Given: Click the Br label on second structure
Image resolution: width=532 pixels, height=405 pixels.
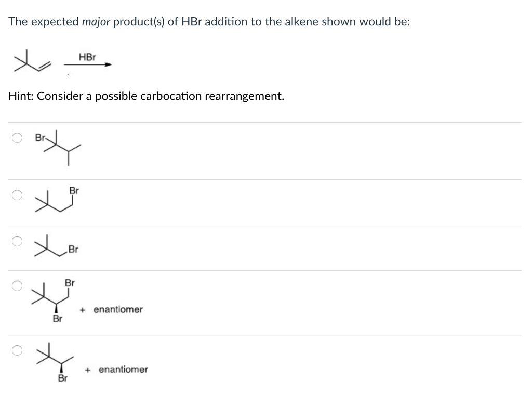Looking at the screenshot, I should pyautogui.click(x=74, y=190).
